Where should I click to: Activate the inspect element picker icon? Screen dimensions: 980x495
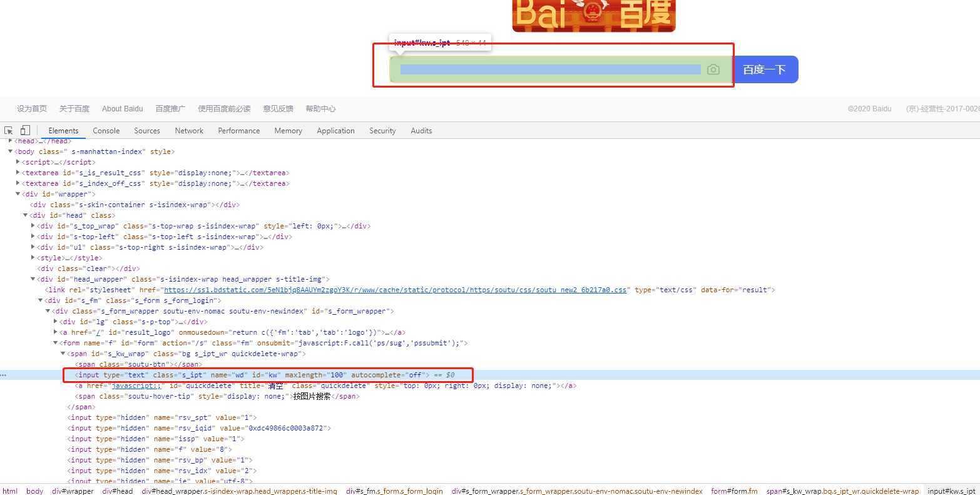[9, 130]
